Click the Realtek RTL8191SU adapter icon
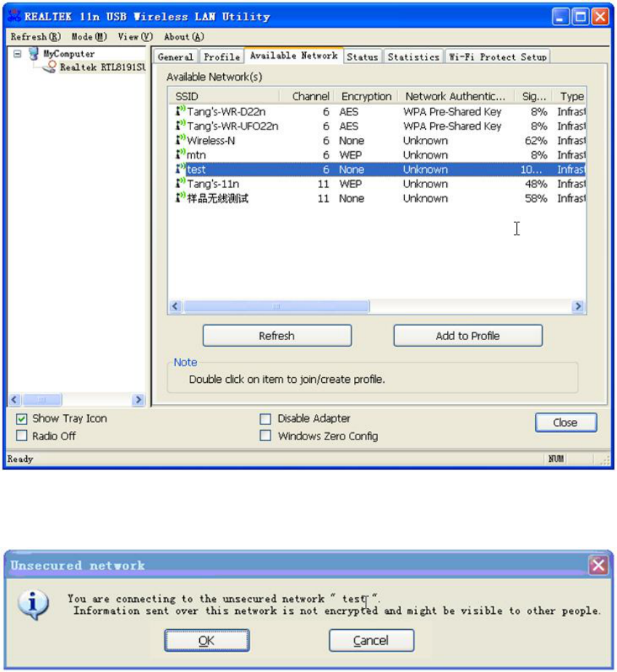The image size is (617, 672). pos(51,67)
